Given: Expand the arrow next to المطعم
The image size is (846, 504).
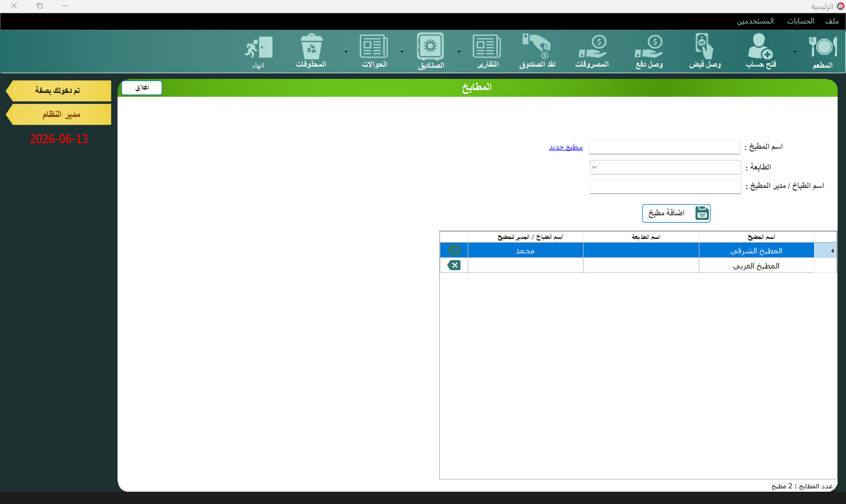Looking at the screenshot, I should pos(795,52).
